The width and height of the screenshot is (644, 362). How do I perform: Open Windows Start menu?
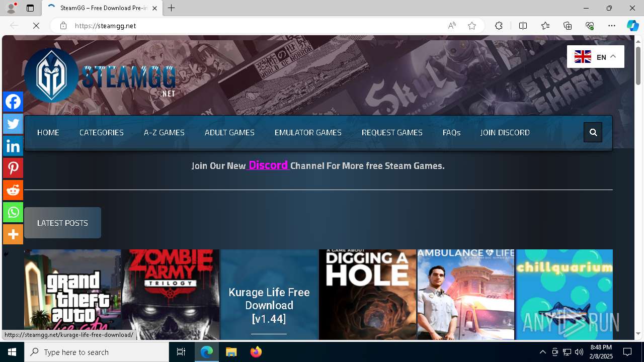coord(12,352)
